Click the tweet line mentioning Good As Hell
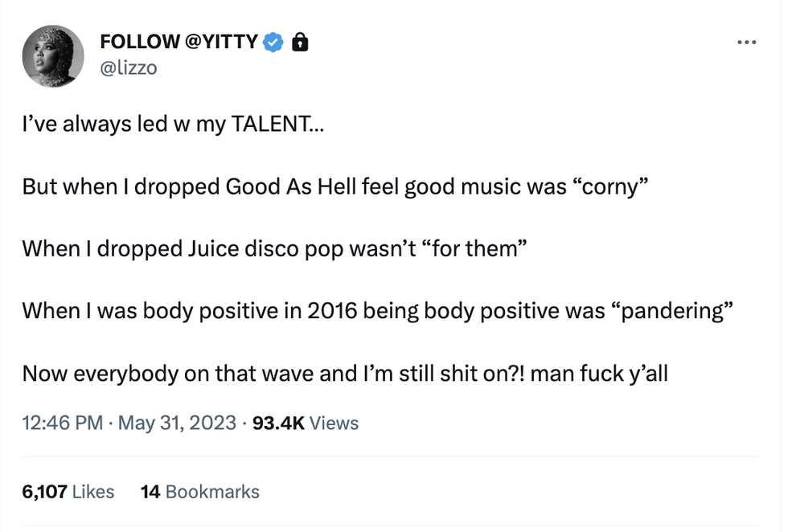The height and width of the screenshot is (532, 796). [336, 186]
